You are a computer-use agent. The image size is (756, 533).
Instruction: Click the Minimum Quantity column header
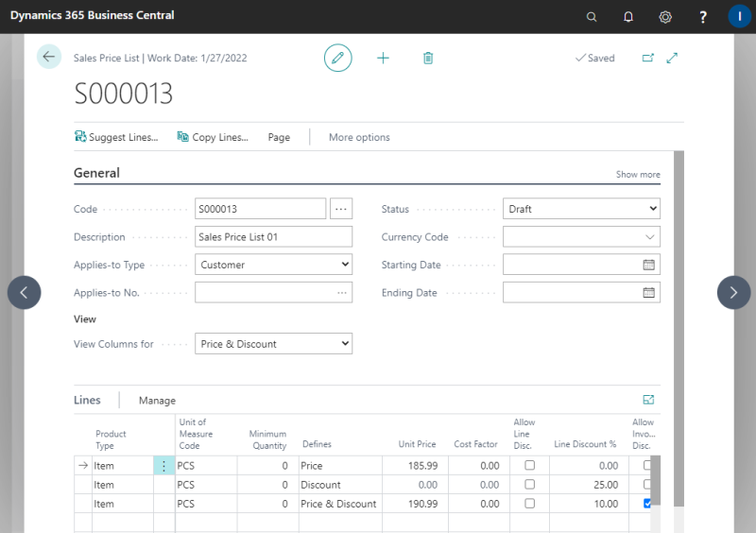(x=267, y=439)
